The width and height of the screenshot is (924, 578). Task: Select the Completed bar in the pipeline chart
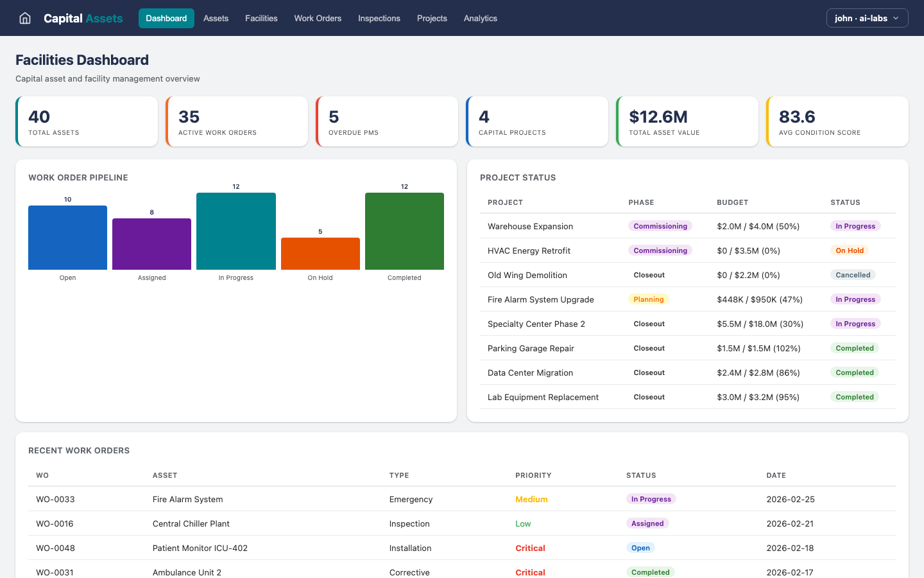click(x=404, y=230)
